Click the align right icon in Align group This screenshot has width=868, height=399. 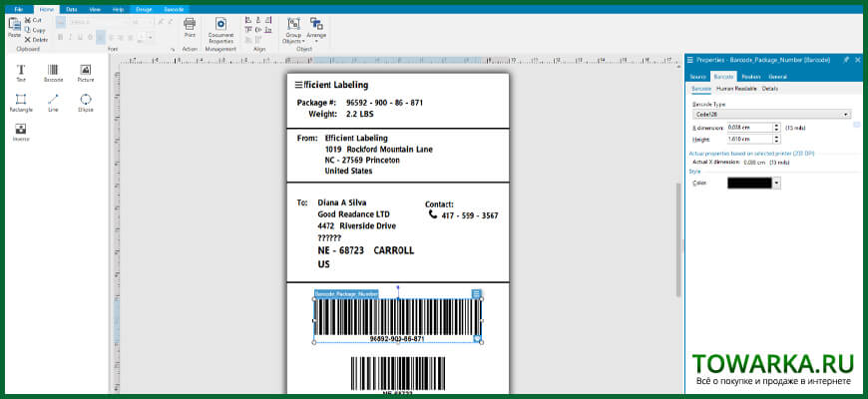pyautogui.click(x=268, y=21)
